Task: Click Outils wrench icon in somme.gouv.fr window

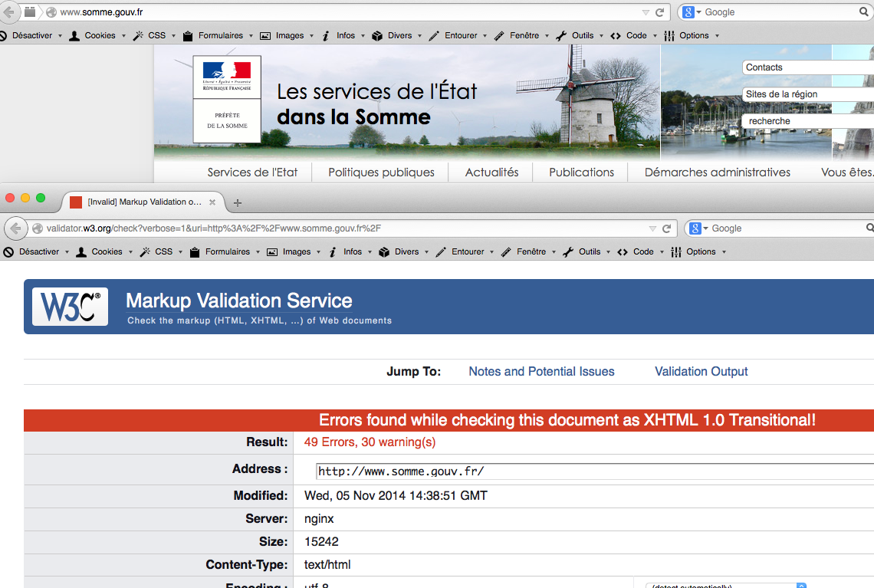Action: pos(561,36)
